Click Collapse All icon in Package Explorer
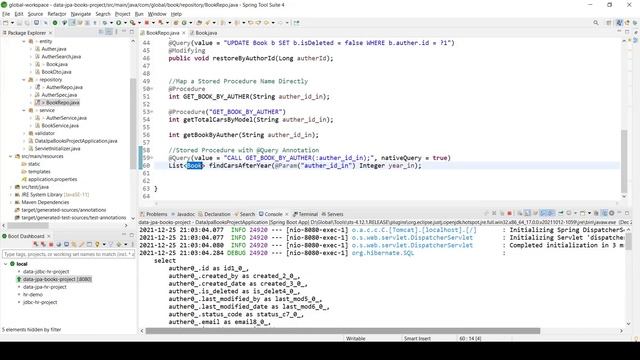This screenshot has width=640, height=360. 101,31
